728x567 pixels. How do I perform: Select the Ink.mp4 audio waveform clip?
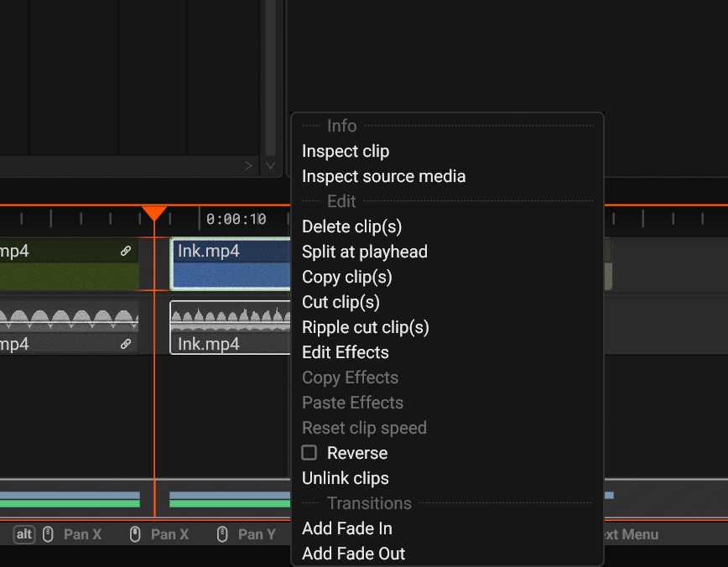[231, 328]
